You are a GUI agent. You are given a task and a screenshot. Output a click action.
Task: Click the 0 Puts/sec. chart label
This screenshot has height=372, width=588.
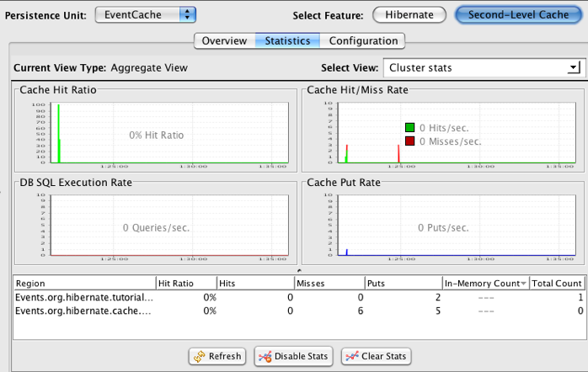tap(443, 228)
